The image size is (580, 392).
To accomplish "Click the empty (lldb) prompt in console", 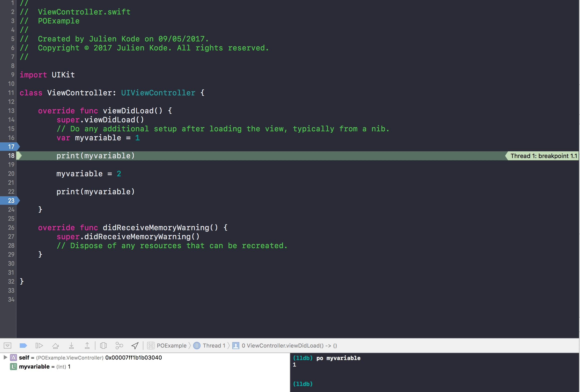I will coord(303,384).
